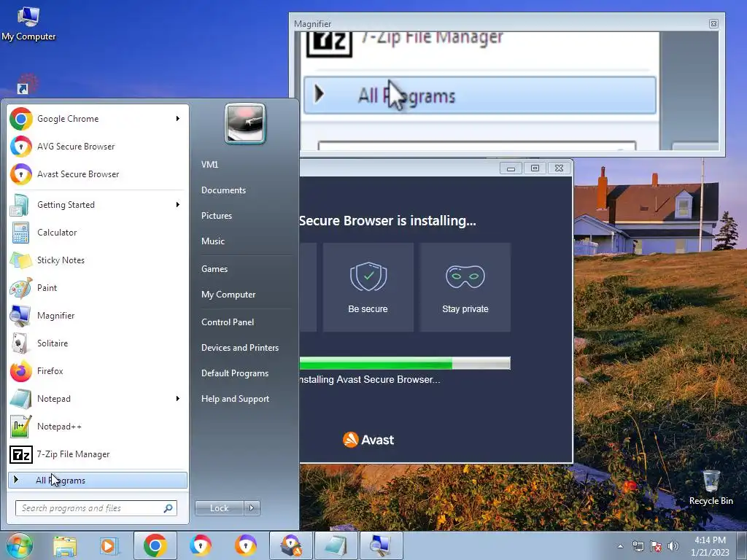Click the Windows Start orb

(x=19, y=545)
